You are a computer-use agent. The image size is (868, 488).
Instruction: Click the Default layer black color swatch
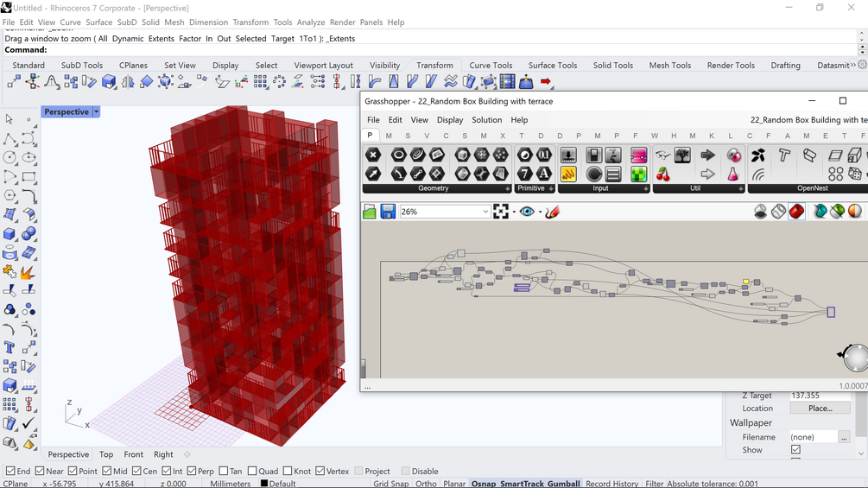coord(264,483)
